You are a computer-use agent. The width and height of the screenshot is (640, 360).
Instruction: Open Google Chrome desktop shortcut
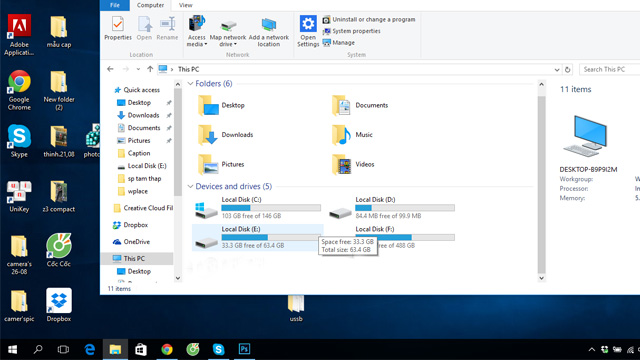[19, 90]
